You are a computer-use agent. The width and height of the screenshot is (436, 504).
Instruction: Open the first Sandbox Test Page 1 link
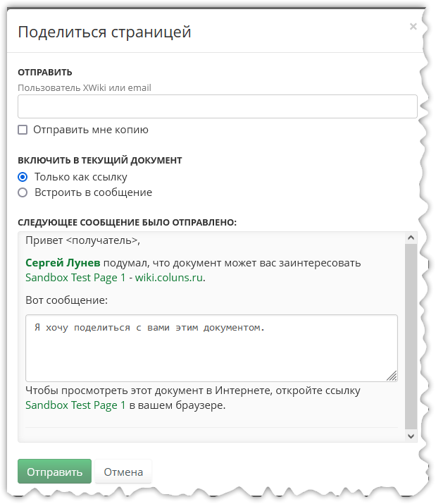(75, 278)
